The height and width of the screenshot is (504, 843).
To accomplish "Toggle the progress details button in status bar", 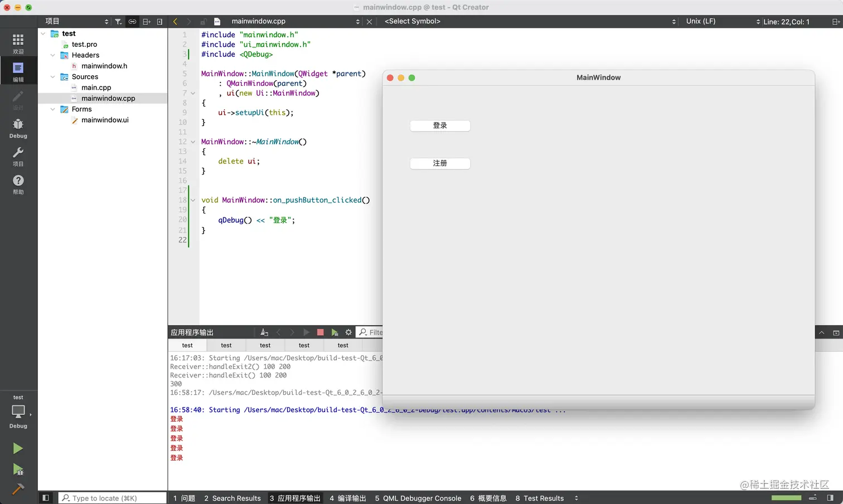I will coord(813,498).
